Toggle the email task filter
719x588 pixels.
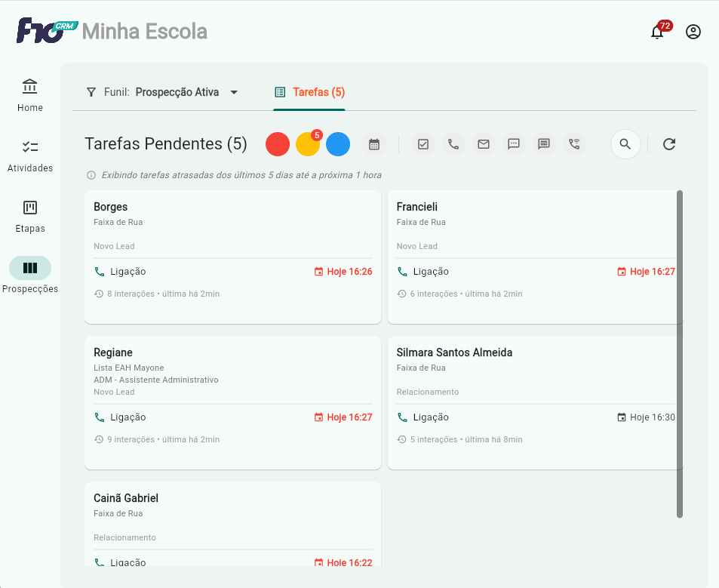coord(484,144)
